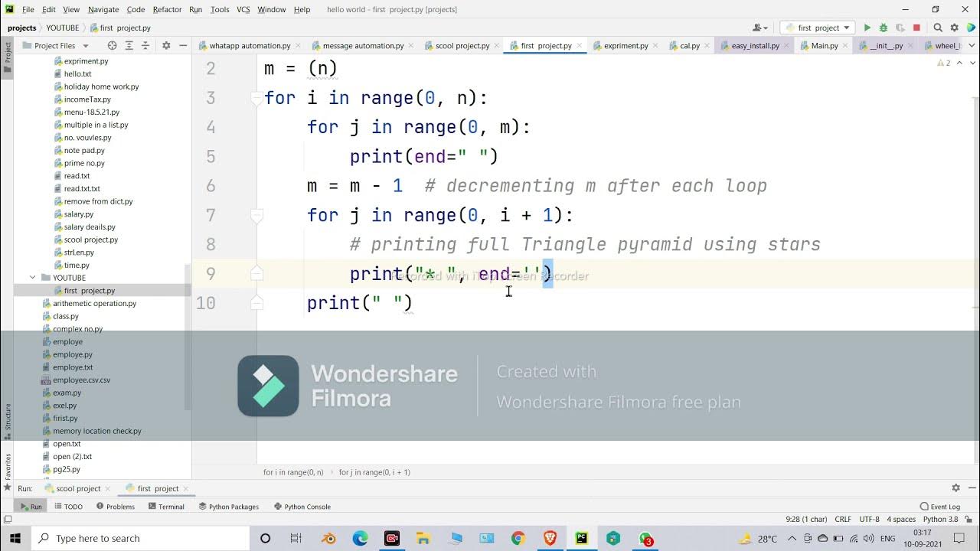The height and width of the screenshot is (551, 980).
Task: Close the cal.py tab
Action: tap(707, 46)
